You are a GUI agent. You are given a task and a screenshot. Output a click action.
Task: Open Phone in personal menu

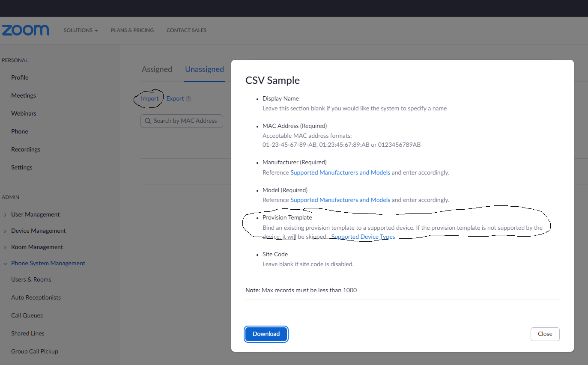[x=20, y=131]
